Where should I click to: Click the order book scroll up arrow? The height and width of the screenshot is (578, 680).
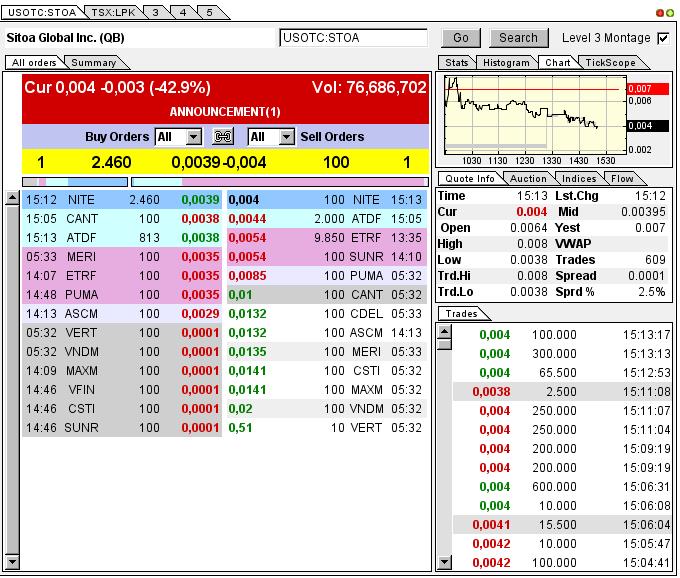pyautogui.click(x=12, y=198)
